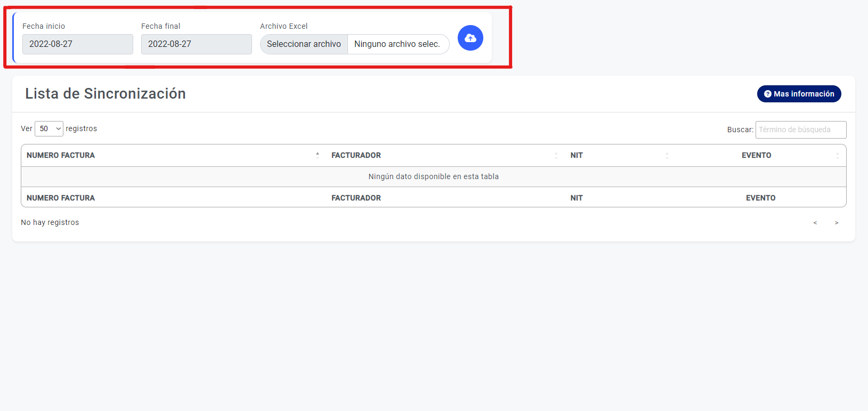Click the 'Ninguno archivo selec.' file name area
868x411 pixels.
click(x=398, y=44)
